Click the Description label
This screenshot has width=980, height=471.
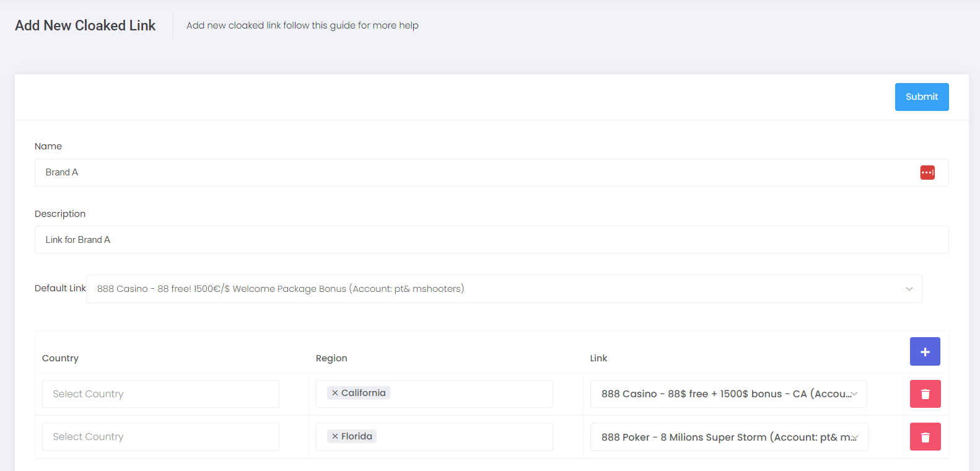pos(60,214)
